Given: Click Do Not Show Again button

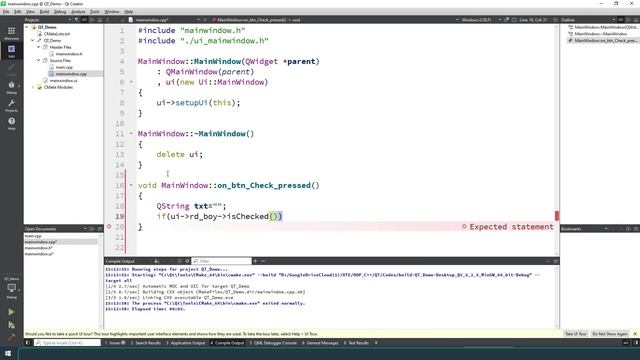Looking at the screenshot, I should (x=610, y=334).
